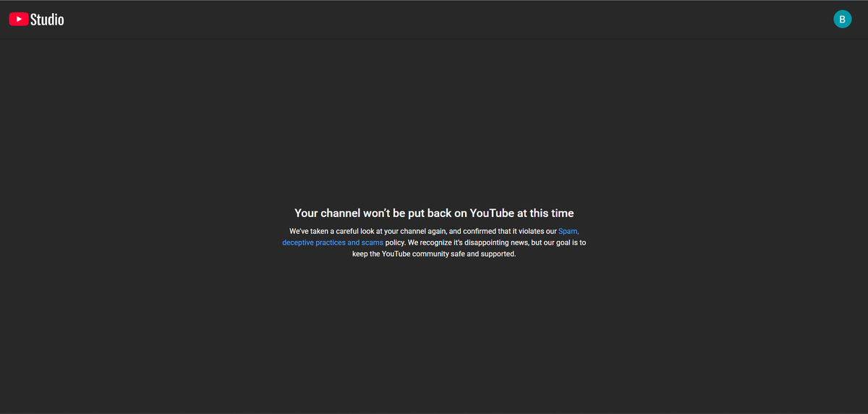
Task: Click the YouTube Studio logo
Action: (36, 20)
